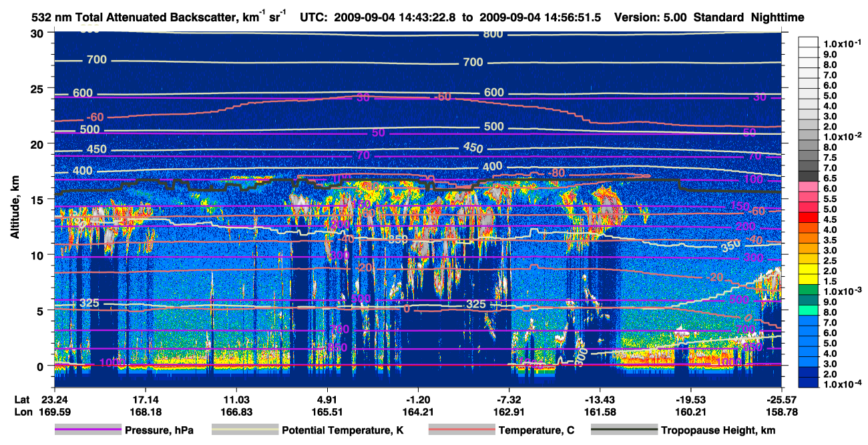Click the altitude axis tick label 10
868x445 pixels.
(x=39, y=255)
